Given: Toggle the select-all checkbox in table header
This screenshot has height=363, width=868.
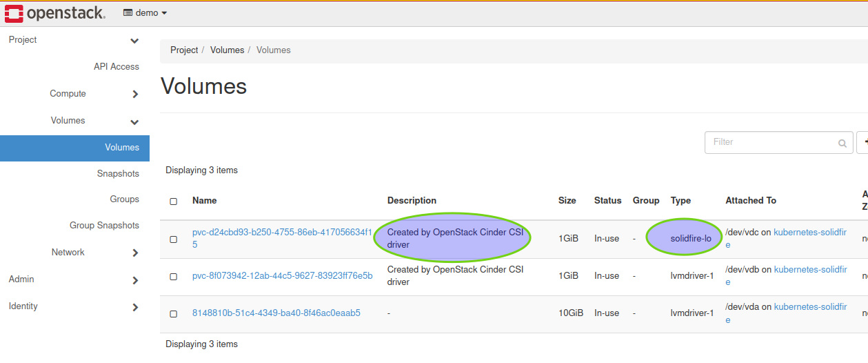Looking at the screenshot, I should pyautogui.click(x=174, y=202).
